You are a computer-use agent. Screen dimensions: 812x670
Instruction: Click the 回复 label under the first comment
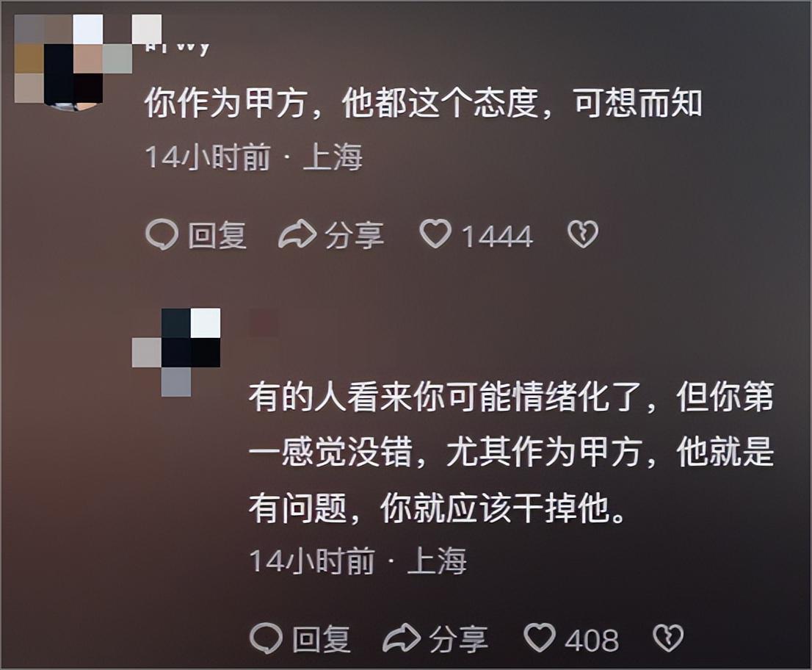coord(217,235)
